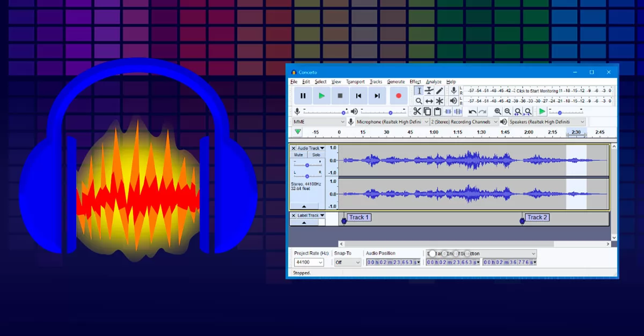Click the Audio Track gain slider
The height and width of the screenshot is (336, 644).
coord(307,165)
